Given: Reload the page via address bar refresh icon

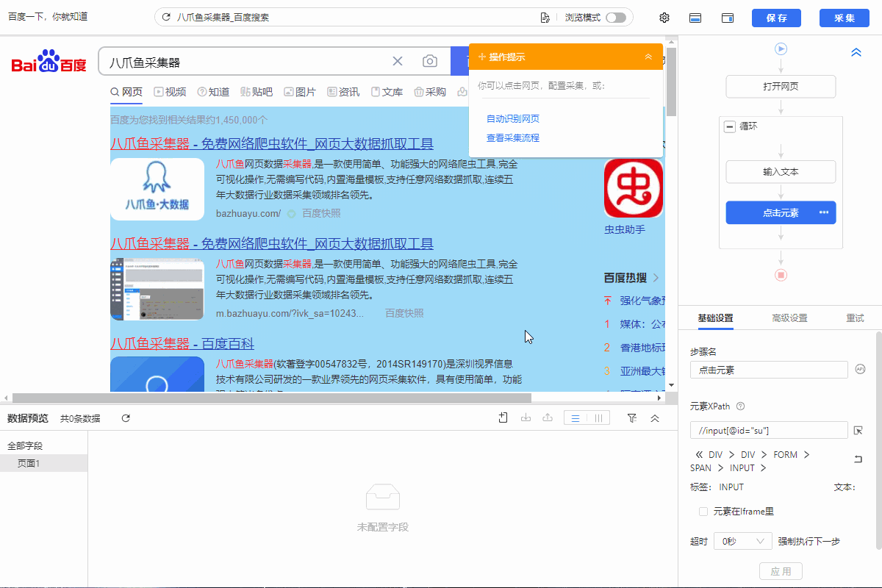Looking at the screenshot, I should [166, 17].
